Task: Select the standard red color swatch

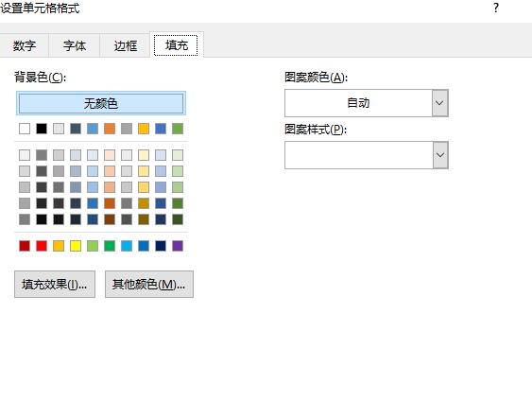Action: (x=42, y=246)
